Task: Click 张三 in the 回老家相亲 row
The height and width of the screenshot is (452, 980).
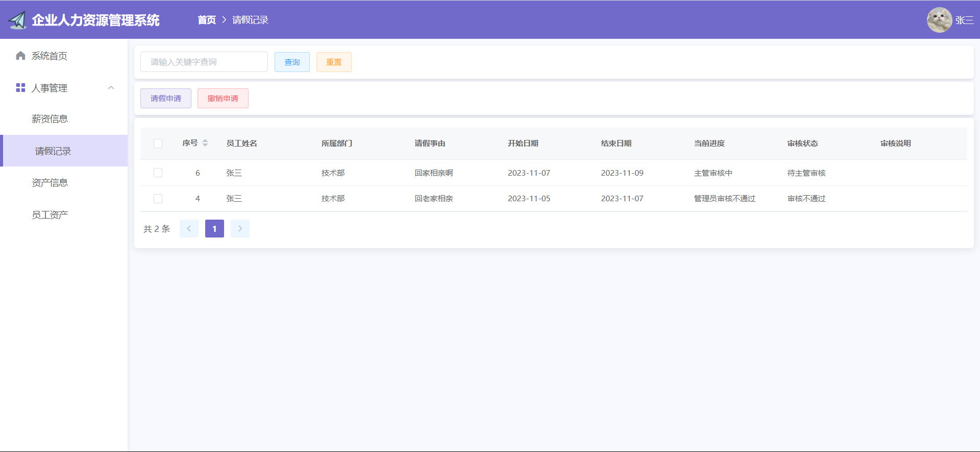Action: pos(234,199)
